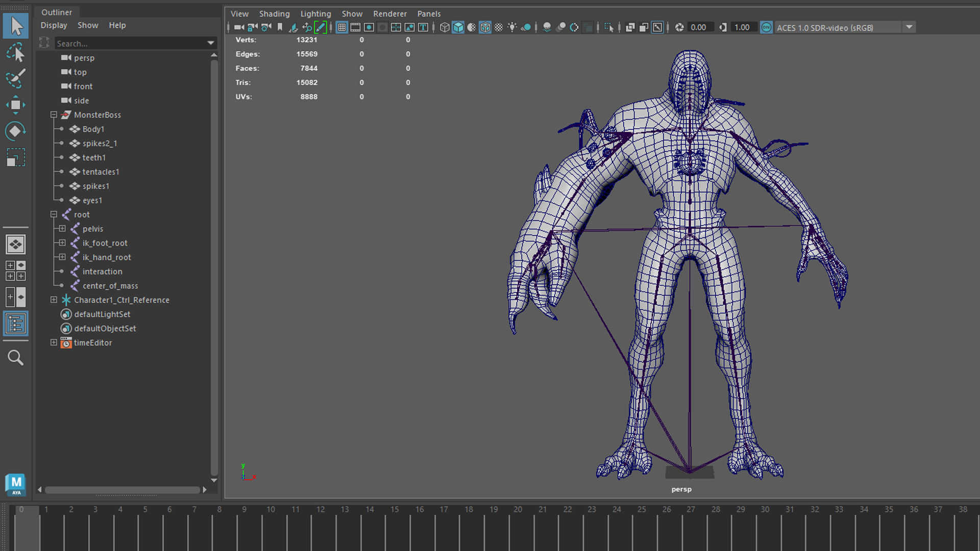This screenshot has width=980, height=551.
Task: Expand the ik_foot_root joint
Action: click(x=62, y=243)
